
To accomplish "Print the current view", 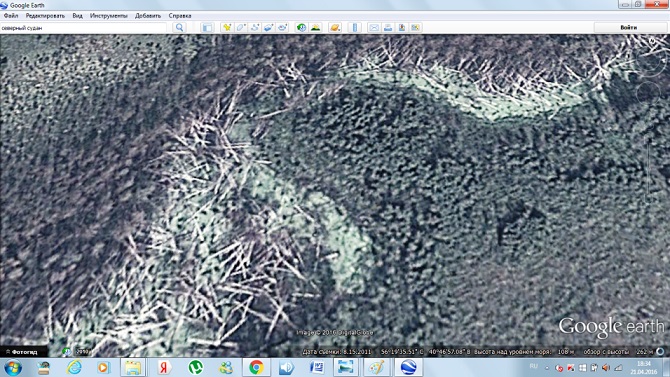I will 388,27.
